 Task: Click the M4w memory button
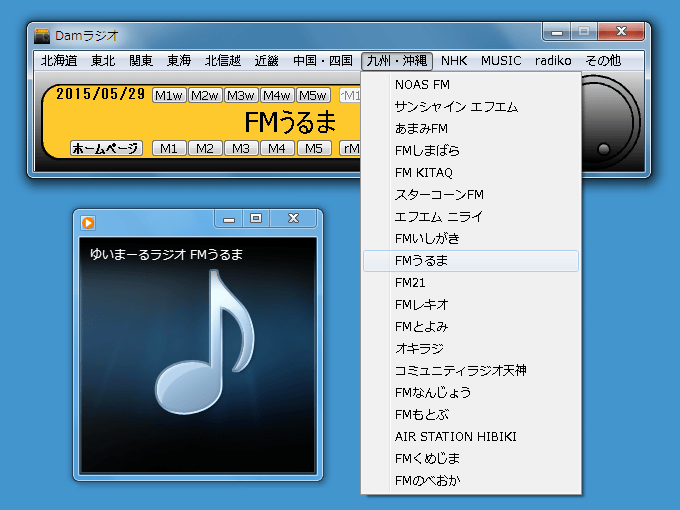pyautogui.click(x=277, y=95)
